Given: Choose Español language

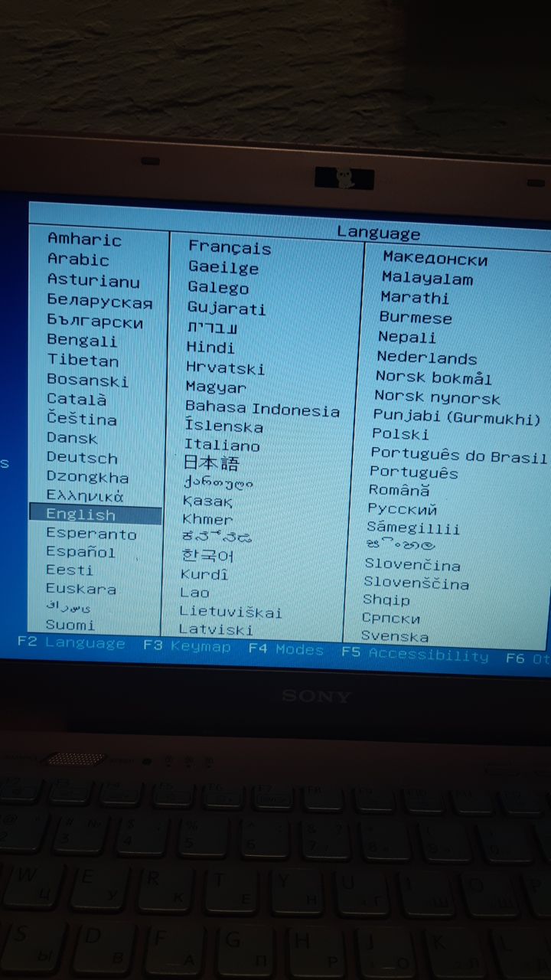Looking at the screenshot, I should point(80,552).
